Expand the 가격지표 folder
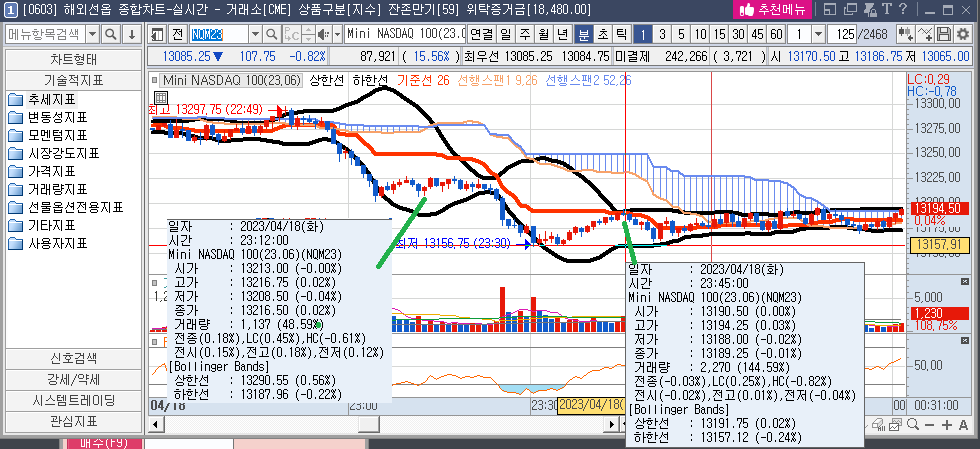The width and height of the screenshot is (980, 449). point(41,171)
